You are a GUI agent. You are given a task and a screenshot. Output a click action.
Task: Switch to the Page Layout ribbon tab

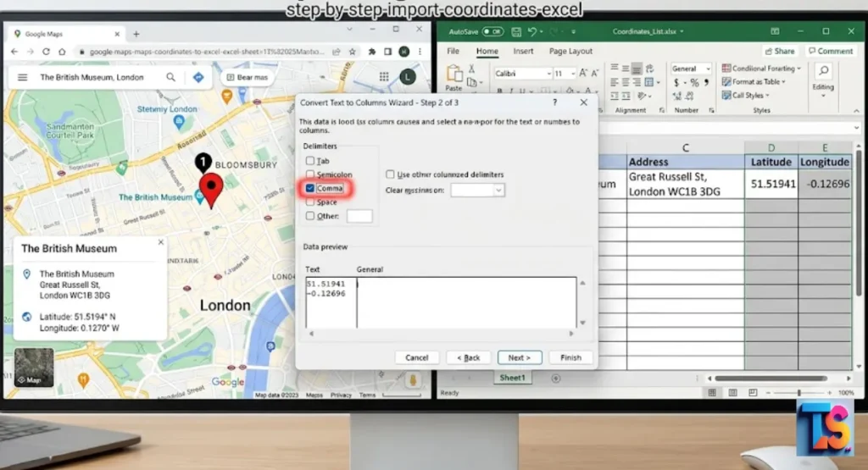pos(570,51)
